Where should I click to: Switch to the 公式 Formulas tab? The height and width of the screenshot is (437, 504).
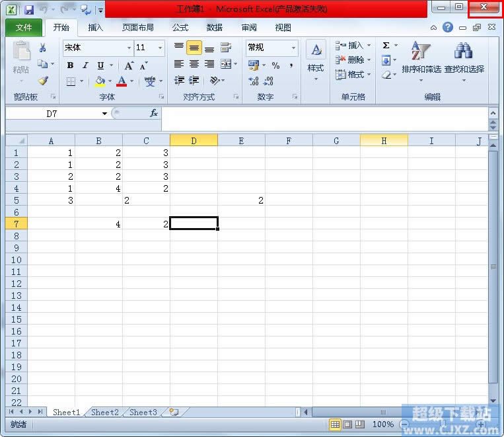180,28
